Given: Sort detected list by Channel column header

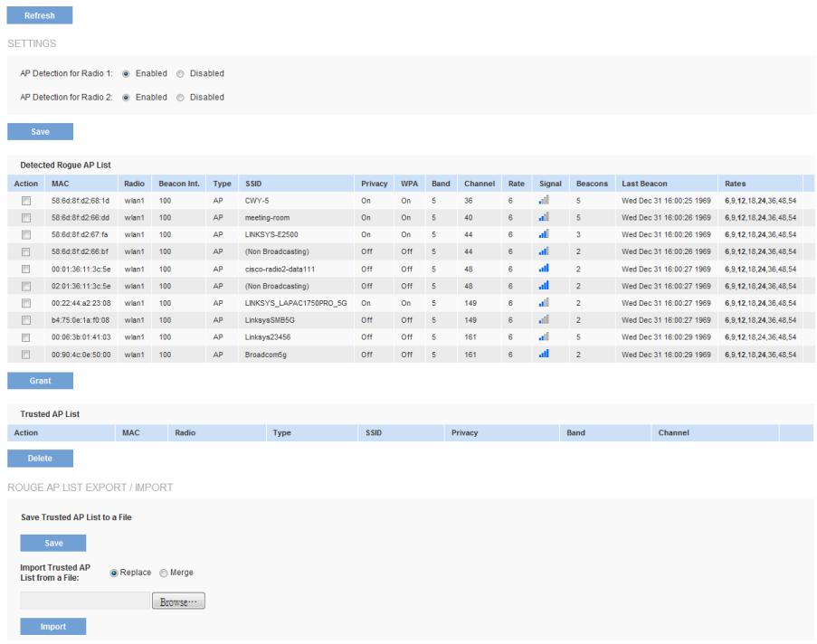Looking at the screenshot, I should [x=479, y=184].
